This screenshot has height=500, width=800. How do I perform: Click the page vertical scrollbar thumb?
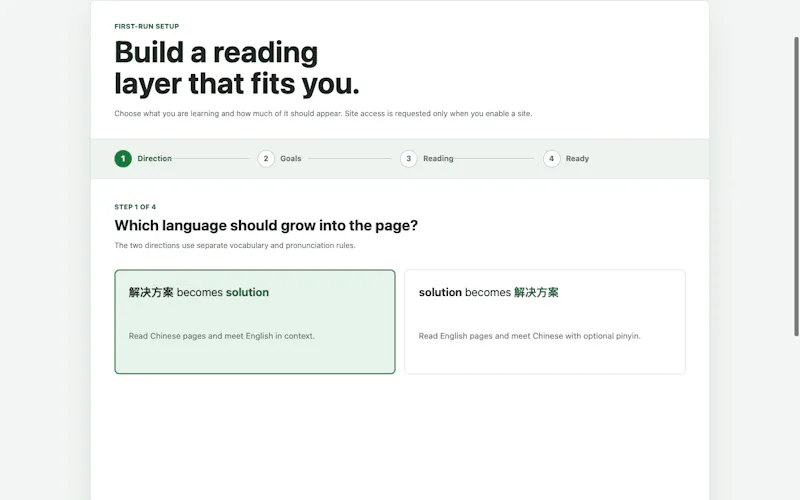tap(796, 186)
